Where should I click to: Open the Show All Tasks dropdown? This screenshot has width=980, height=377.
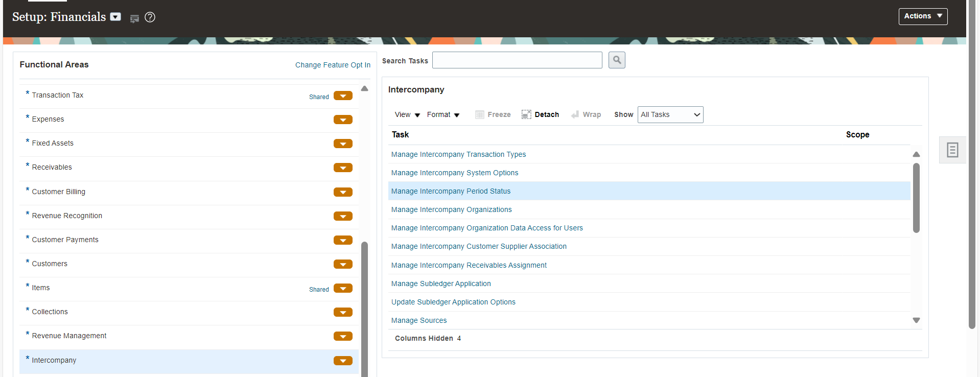670,115
